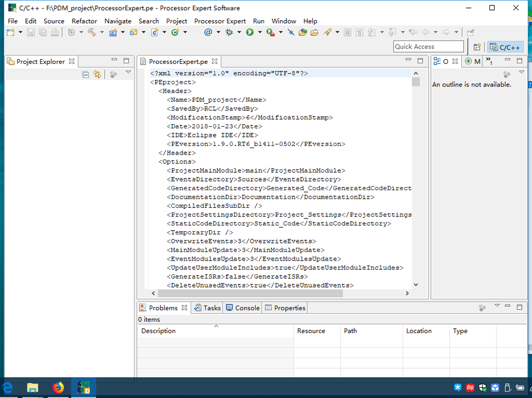
Task: Click the Back navigation arrow
Action: pyautogui.click(x=425, y=33)
